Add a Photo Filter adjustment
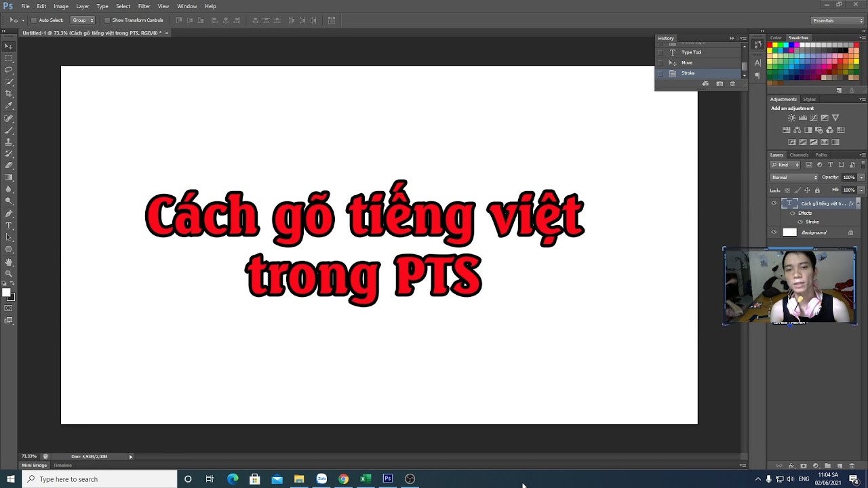The image size is (868, 488). tap(819, 130)
